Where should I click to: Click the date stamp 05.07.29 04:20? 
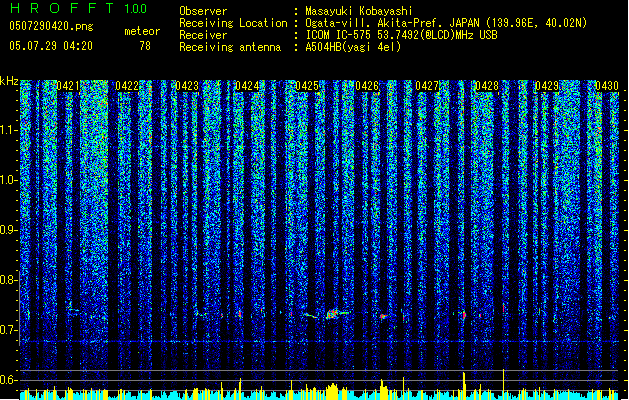(x=51, y=46)
